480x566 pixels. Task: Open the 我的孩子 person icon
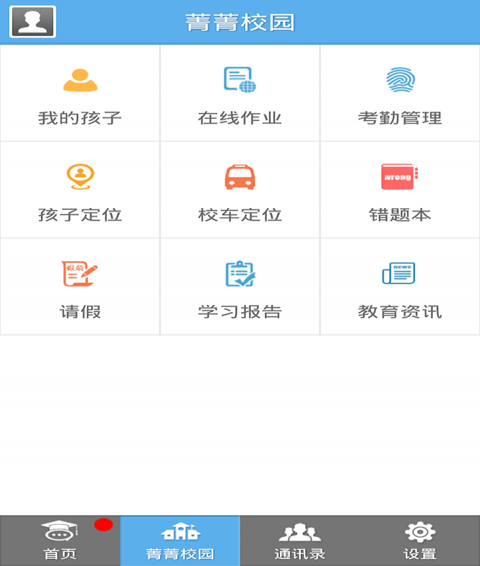80,80
